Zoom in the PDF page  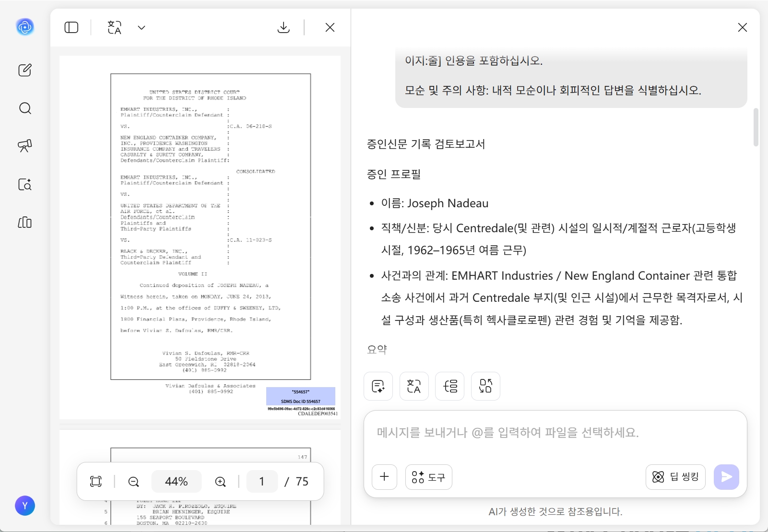point(221,482)
